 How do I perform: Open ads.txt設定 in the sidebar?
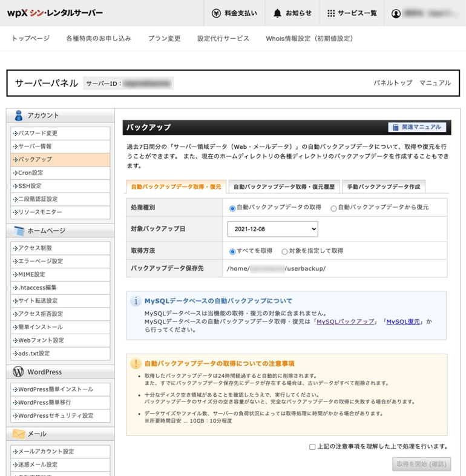(60, 354)
